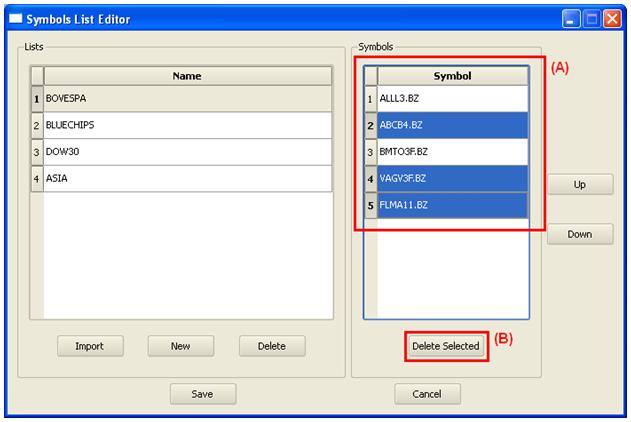Click the VAGV3F.BZ symbol
This screenshot has height=422, width=631.
pyautogui.click(x=452, y=178)
